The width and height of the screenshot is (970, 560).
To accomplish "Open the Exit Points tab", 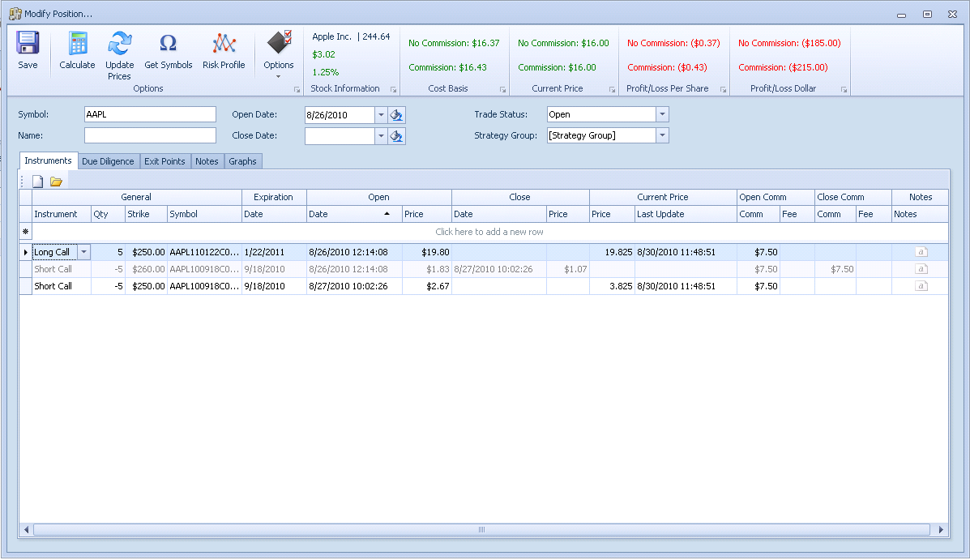I will click(x=165, y=161).
